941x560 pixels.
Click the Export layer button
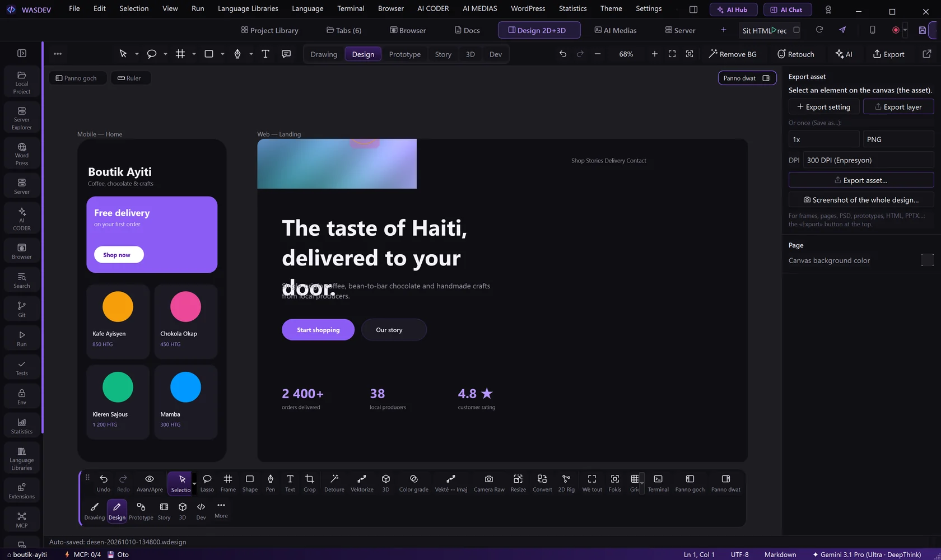(898, 107)
